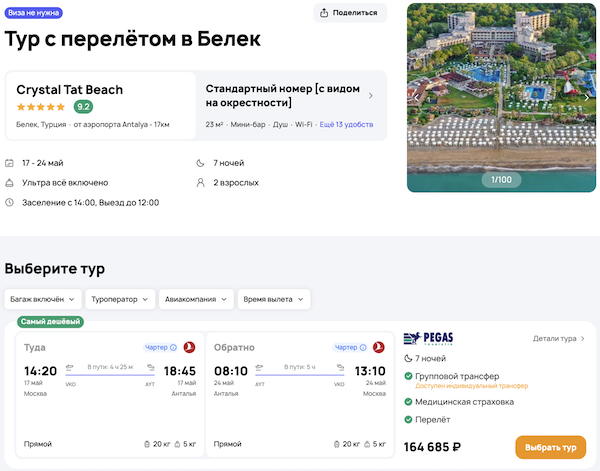Click the share icon on Поделиться button
Screen dimensions: 600x471
click(326, 13)
